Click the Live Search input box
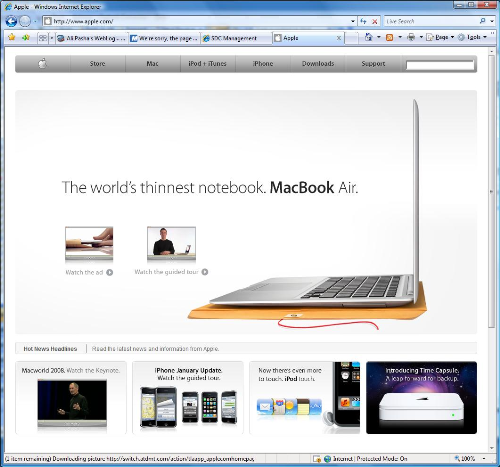The height and width of the screenshot is (467, 500). [x=431, y=21]
